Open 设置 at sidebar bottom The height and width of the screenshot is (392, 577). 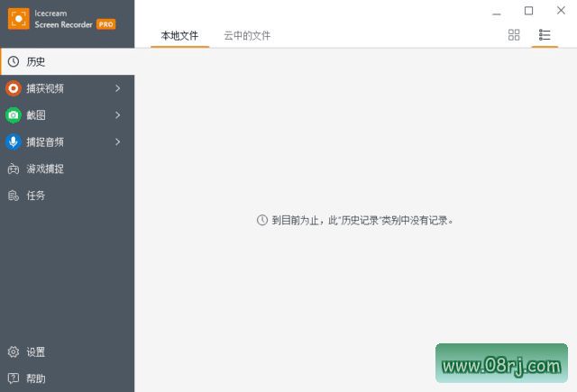(x=68, y=352)
